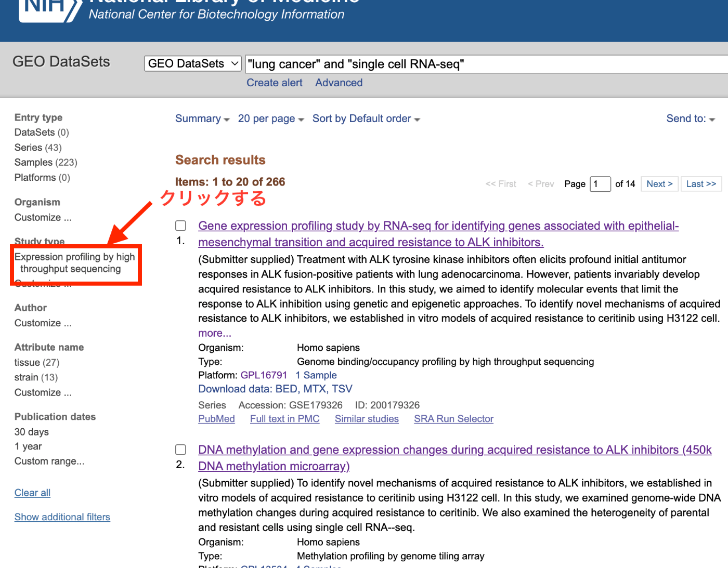Click the search query input field
This screenshot has width=728, height=568.
tap(486, 64)
